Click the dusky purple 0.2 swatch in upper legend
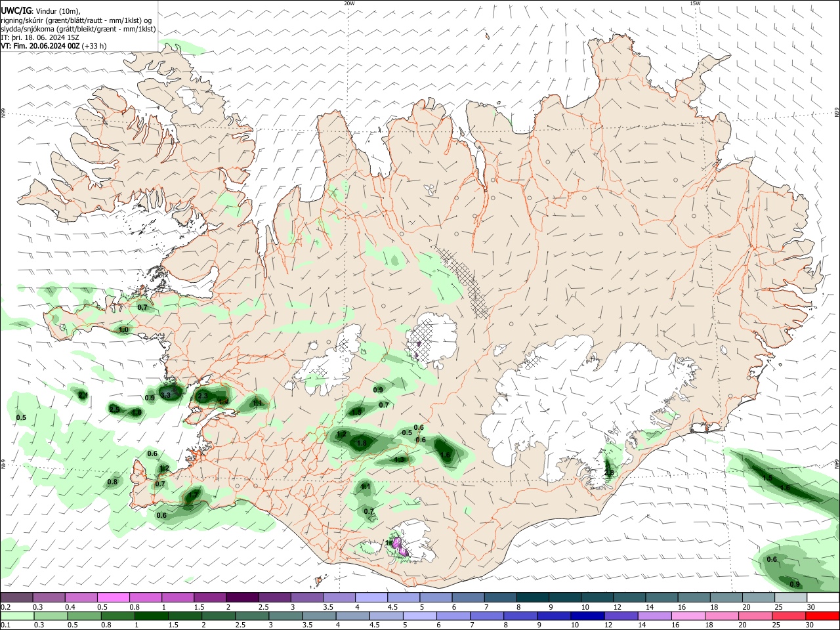This screenshot has width=840, height=630. pyautogui.click(x=16, y=597)
